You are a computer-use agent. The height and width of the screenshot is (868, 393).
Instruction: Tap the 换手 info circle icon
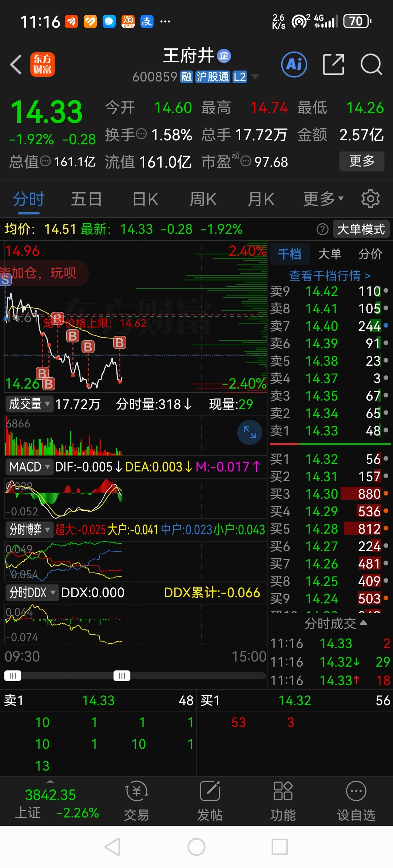tap(141, 134)
